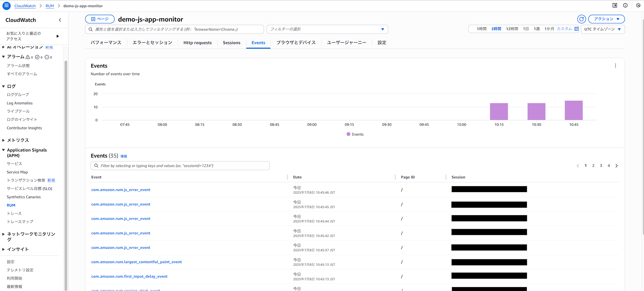Image resolution: width=644 pixels, height=291 pixels.
Task: Click the search icon in the attribute filter
Action: (90, 29)
